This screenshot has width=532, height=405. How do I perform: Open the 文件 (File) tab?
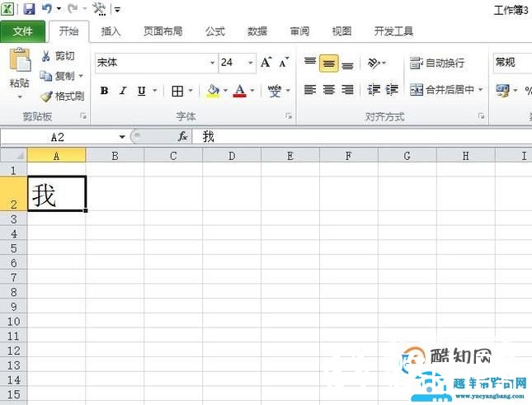22,31
